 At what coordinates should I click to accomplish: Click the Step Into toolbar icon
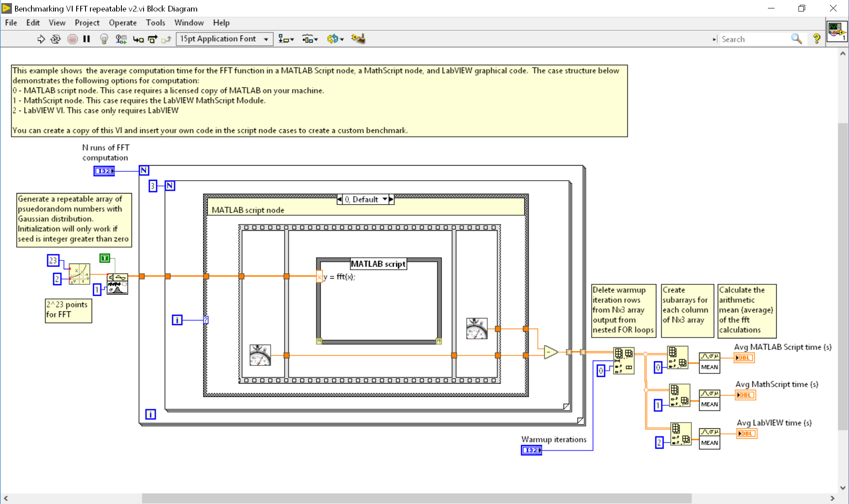(138, 39)
